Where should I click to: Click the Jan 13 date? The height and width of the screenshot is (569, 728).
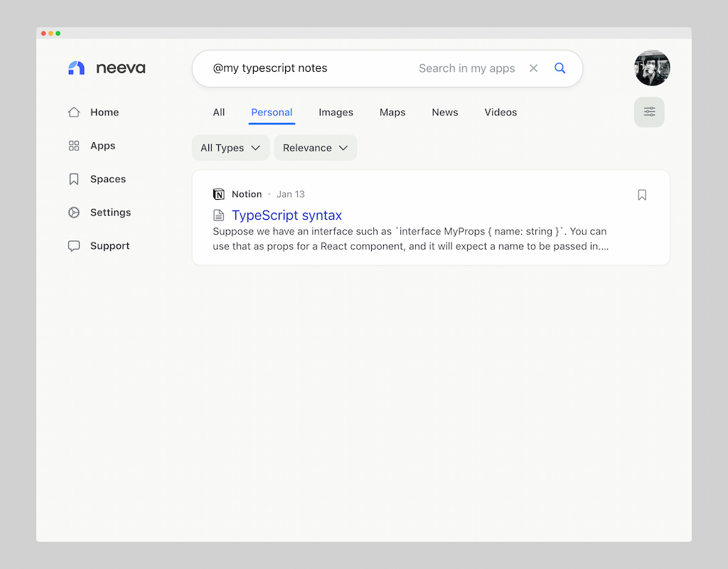[x=291, y=194]
